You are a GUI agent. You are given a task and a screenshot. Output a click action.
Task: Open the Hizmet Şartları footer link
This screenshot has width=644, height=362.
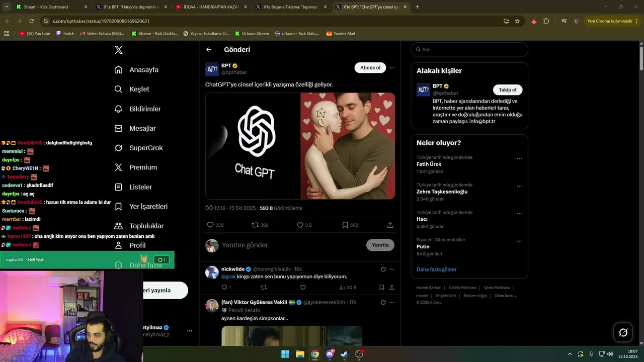point(429,288)
